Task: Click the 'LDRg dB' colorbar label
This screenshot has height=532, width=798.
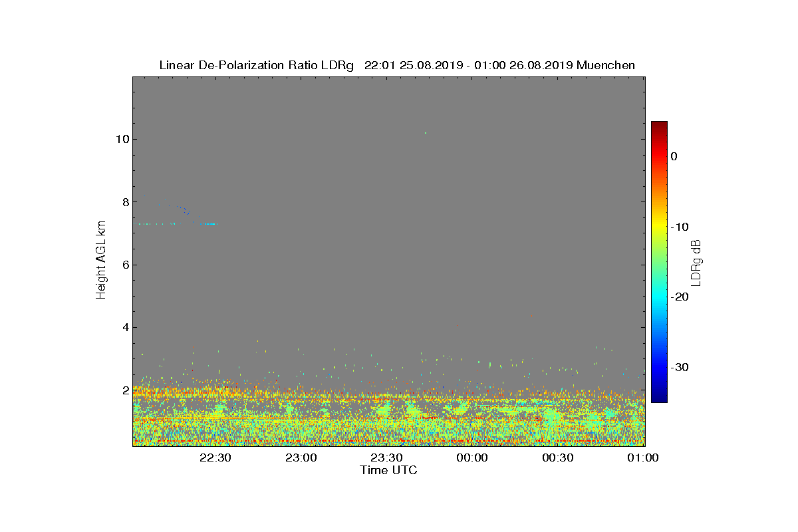Action: coord(696,262)
